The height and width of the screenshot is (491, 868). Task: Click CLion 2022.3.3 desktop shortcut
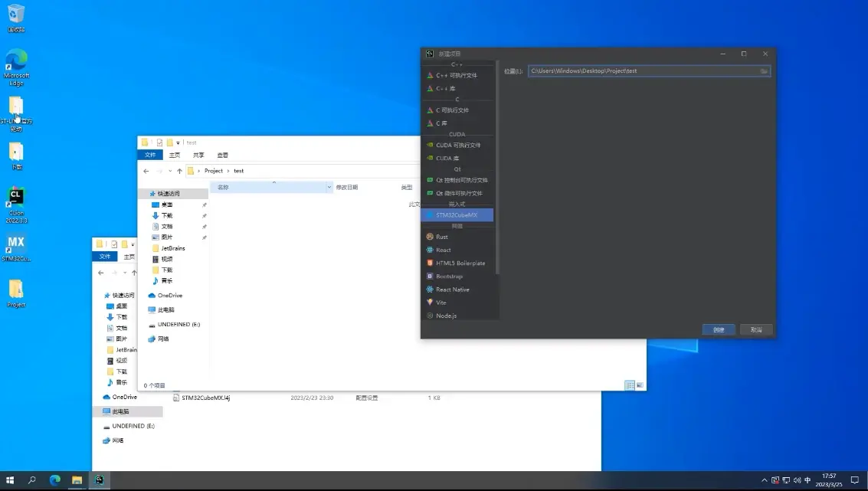coord(16,205)
